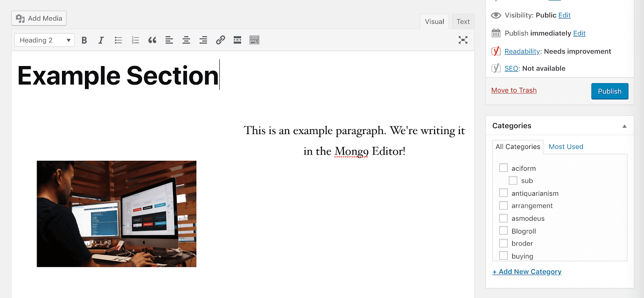Open the Readability analysis link
The height and width of the screenshot is (298, 644).
click(x=522, y=52)
